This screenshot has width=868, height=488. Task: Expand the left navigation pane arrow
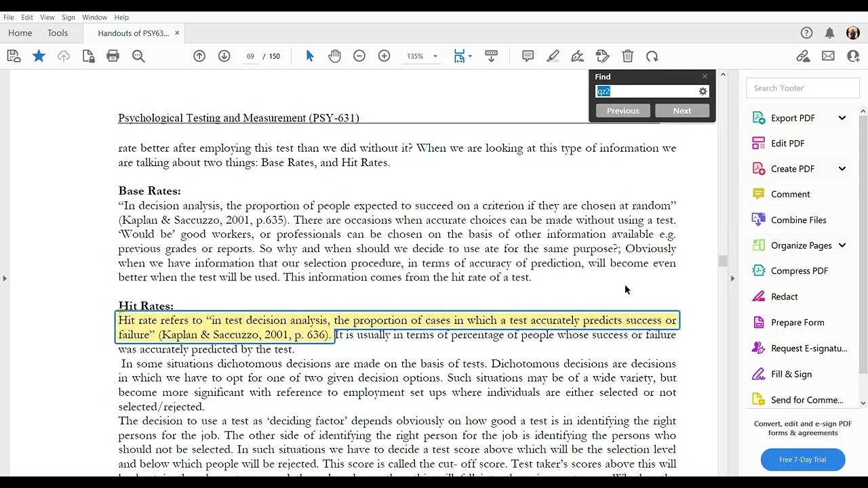point(5,278)
